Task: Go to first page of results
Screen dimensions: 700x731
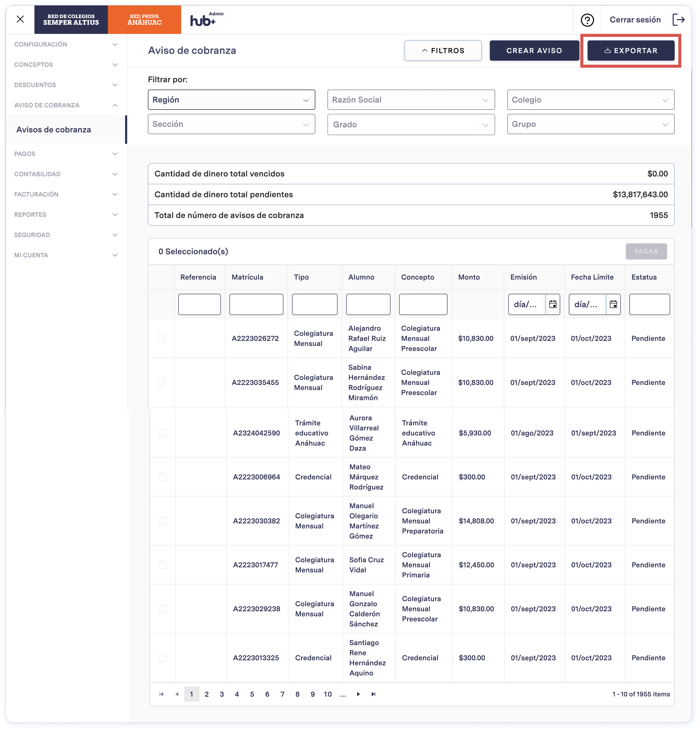Action: point(161,694)
